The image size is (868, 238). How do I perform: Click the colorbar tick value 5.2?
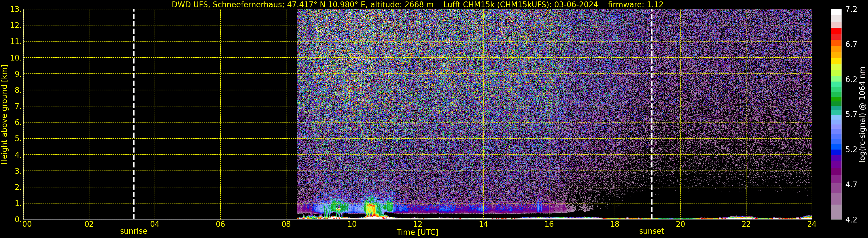point(851,149)
